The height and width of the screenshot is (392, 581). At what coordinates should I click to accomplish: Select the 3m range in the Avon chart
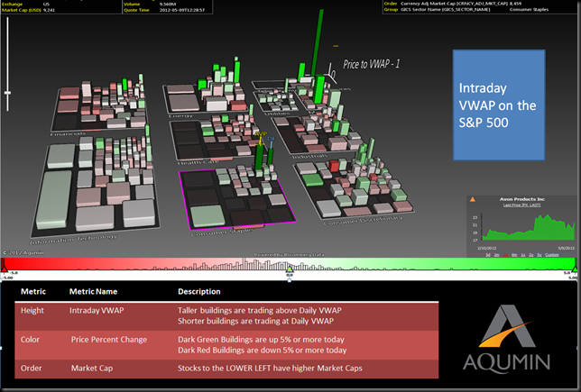tap(505, 255)
